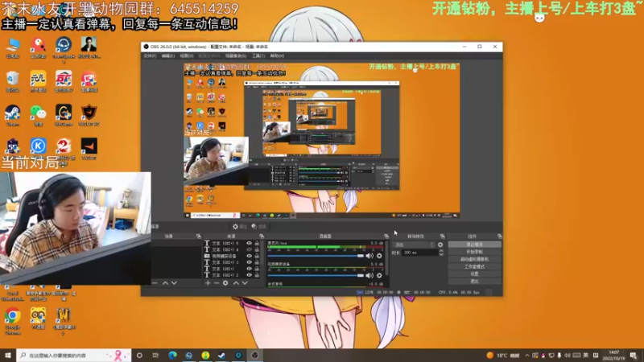Toggle lock on 视频捕获设备 source
The image size is (644, 362).
(257, 256)
